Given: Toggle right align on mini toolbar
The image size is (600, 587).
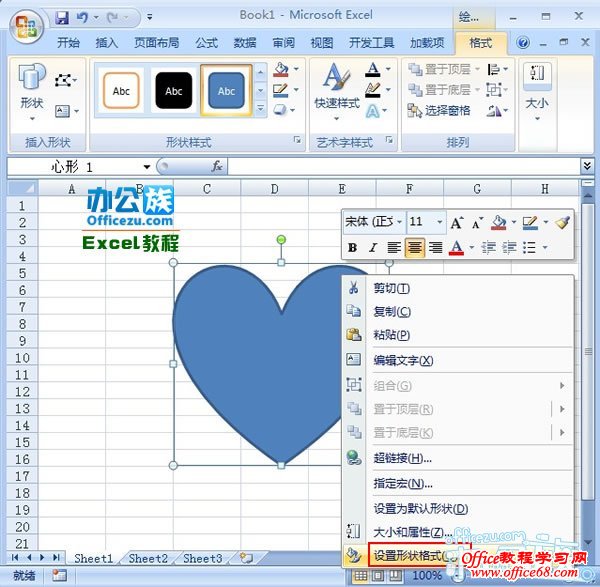Looking at the screenshot, I should coord(435,248).
